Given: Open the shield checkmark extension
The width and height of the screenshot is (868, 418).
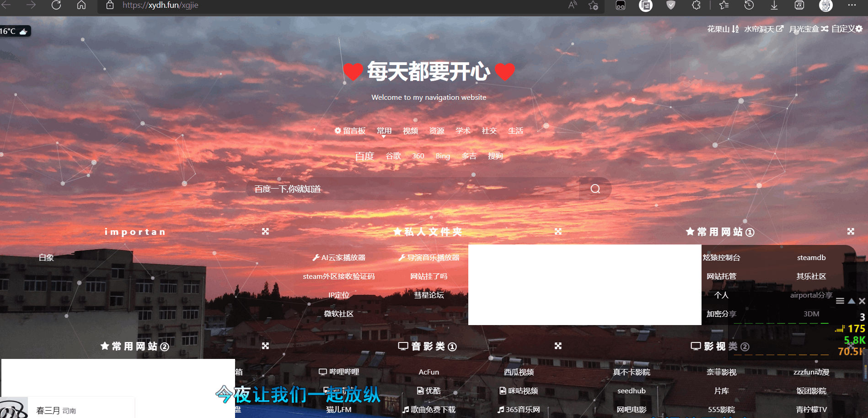Looking at the screenshot, I should 671,5.
